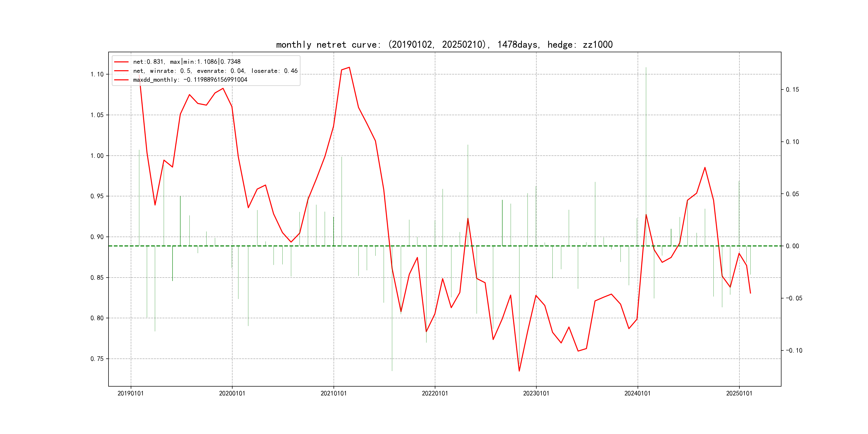Click the 0.75 tick on left axis
Image resolution: width=868 pixels, height=434 pixels.
[97, 359]
